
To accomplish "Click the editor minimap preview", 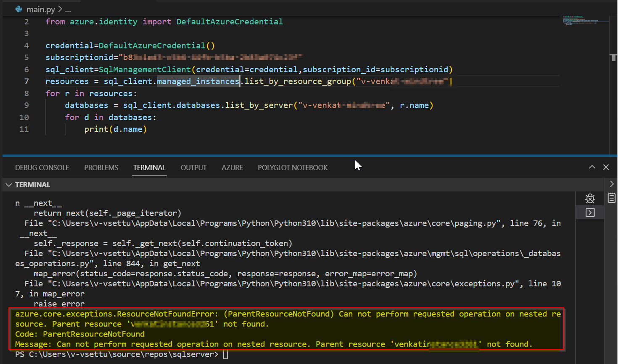I will (585, 20).
